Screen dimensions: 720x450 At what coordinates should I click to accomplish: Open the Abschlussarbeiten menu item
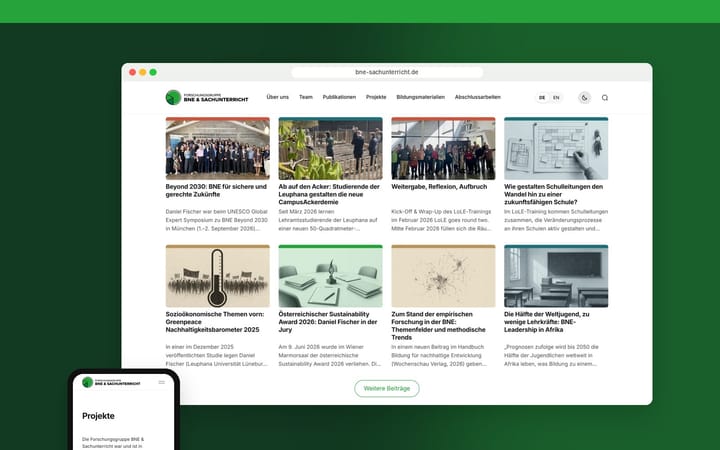[478, 97]
